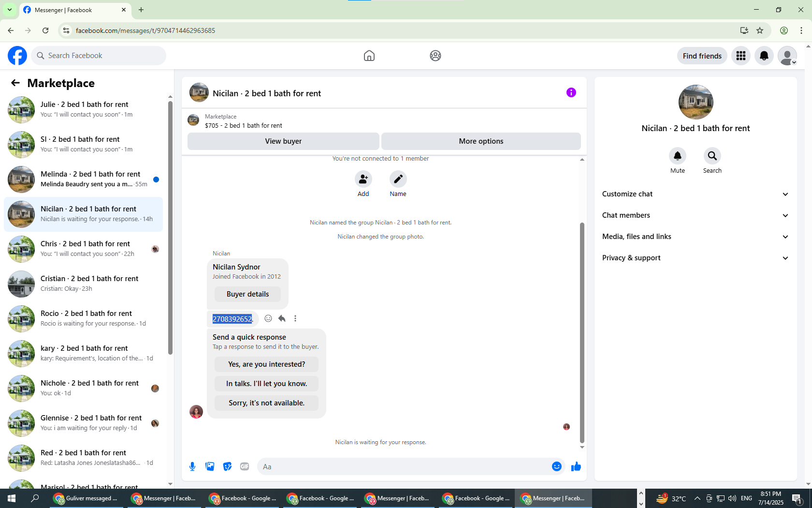Send quick reply Yes, are you interested?
The image size is (812, 508).
[x=267, y=364]
